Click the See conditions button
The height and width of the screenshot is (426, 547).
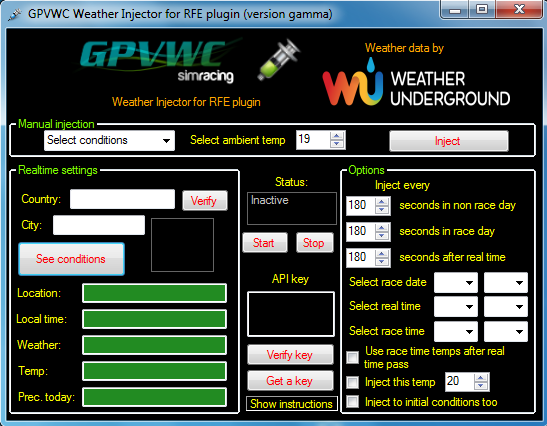point(72,259)
